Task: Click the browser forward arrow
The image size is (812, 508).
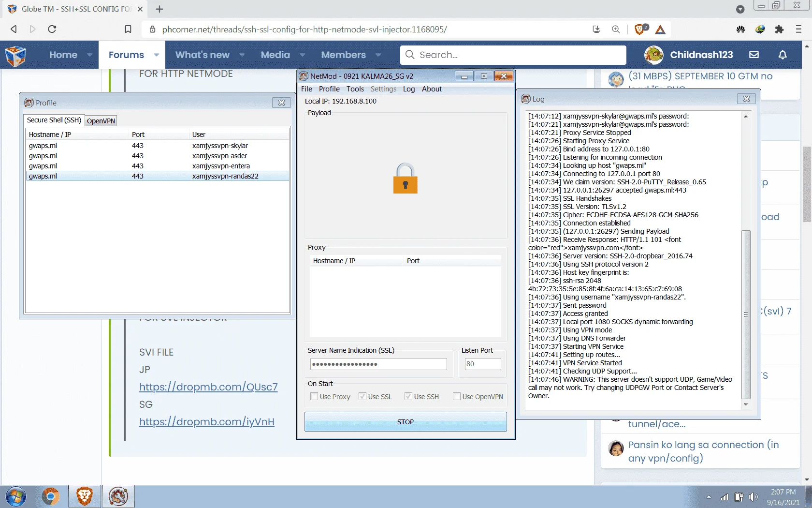Action: (x=33, y=29)
